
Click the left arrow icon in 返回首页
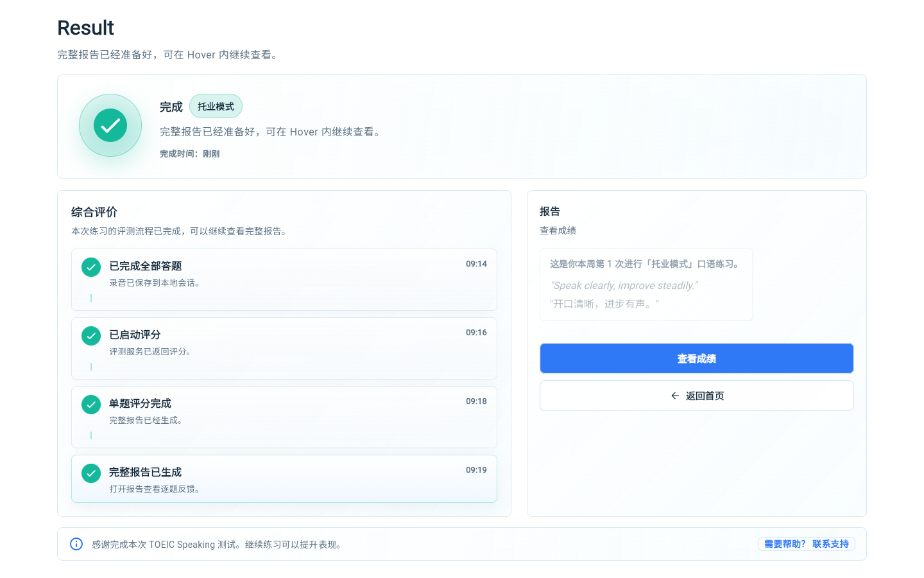tap(675, 396)
